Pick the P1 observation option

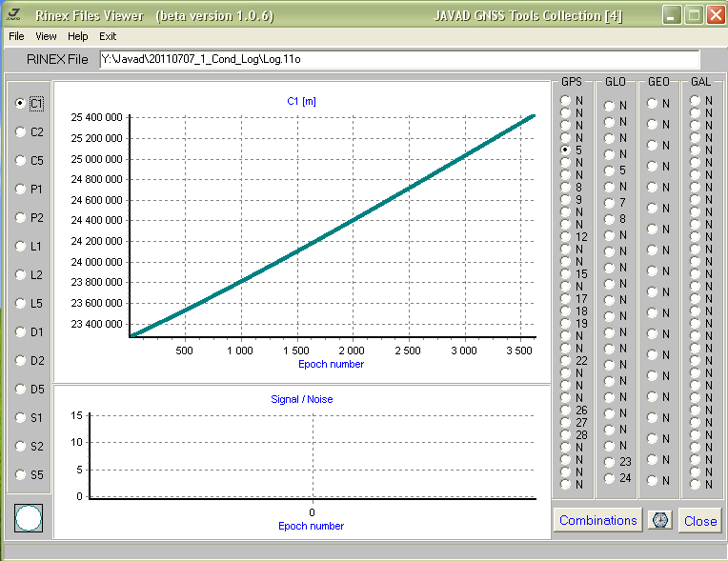[21, 190]
